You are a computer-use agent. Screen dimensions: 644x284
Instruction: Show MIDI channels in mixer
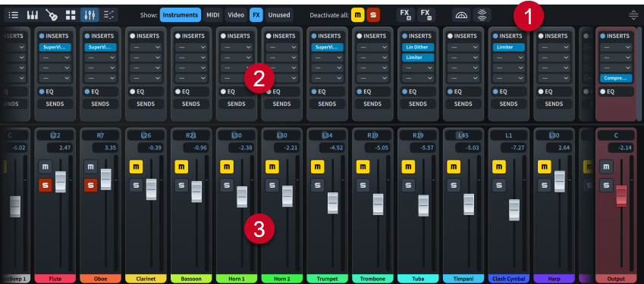pyautogui.click(x=212, y=15)
